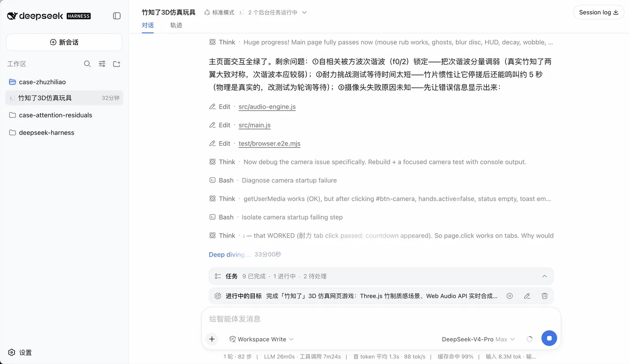630x364 pixels.
Task: Click the "Deep diving…" status text
Action: pos(229,254)
